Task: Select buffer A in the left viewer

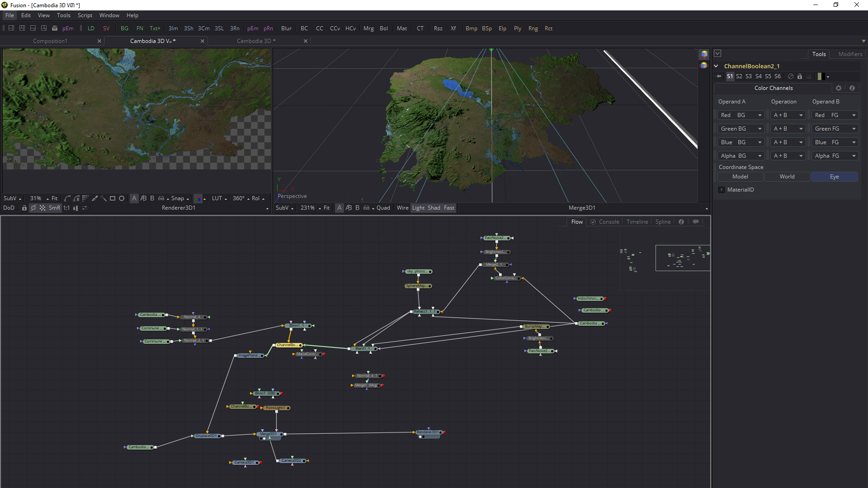Action: point(134,198)
